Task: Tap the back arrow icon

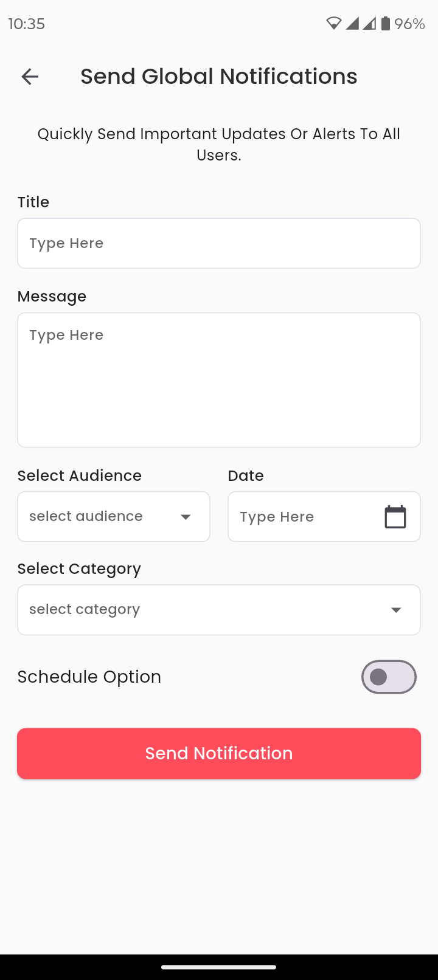Action: (x=30, y=77)
